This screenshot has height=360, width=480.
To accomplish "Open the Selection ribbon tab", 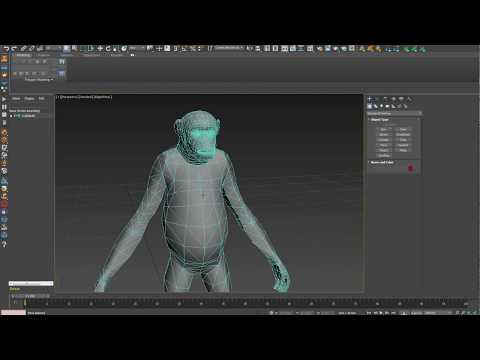I will click(x=66, y=55).
